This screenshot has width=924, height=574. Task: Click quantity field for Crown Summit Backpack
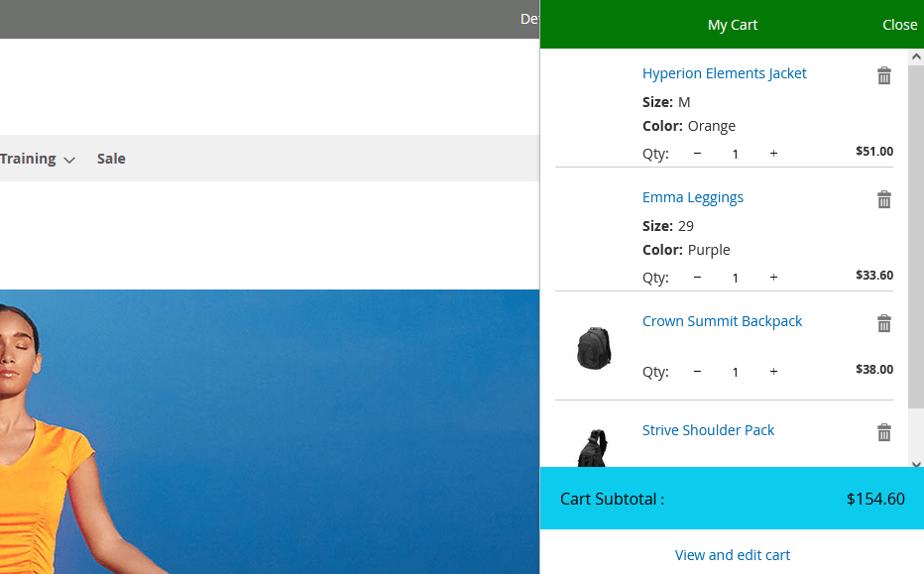735,372
